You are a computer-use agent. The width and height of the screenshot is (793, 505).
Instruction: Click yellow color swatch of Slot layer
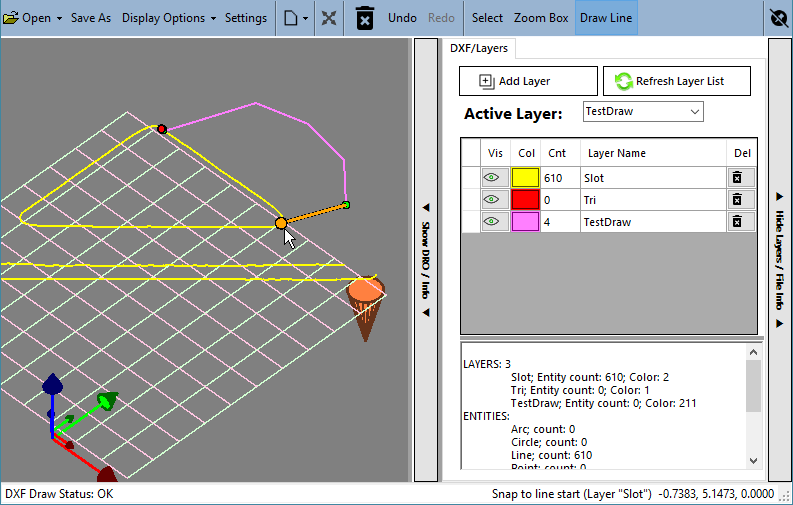(x=525, y=177)
